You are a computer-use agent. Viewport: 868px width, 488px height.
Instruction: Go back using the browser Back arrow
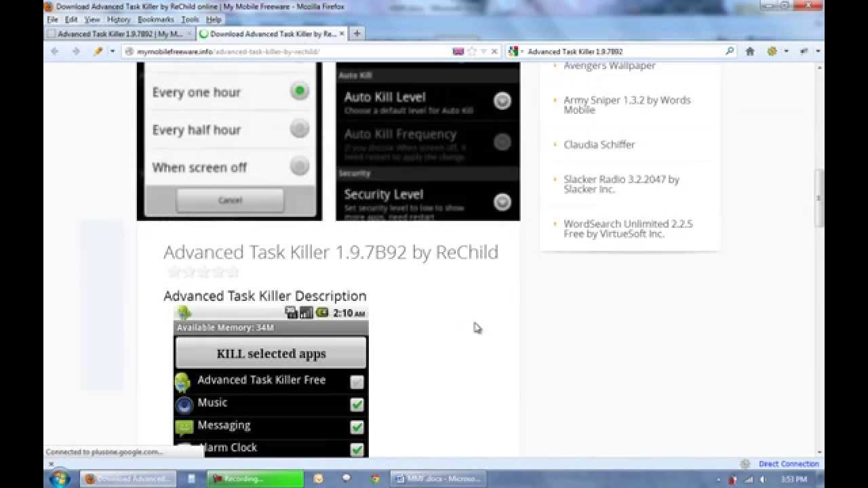(x=56, y=51)
